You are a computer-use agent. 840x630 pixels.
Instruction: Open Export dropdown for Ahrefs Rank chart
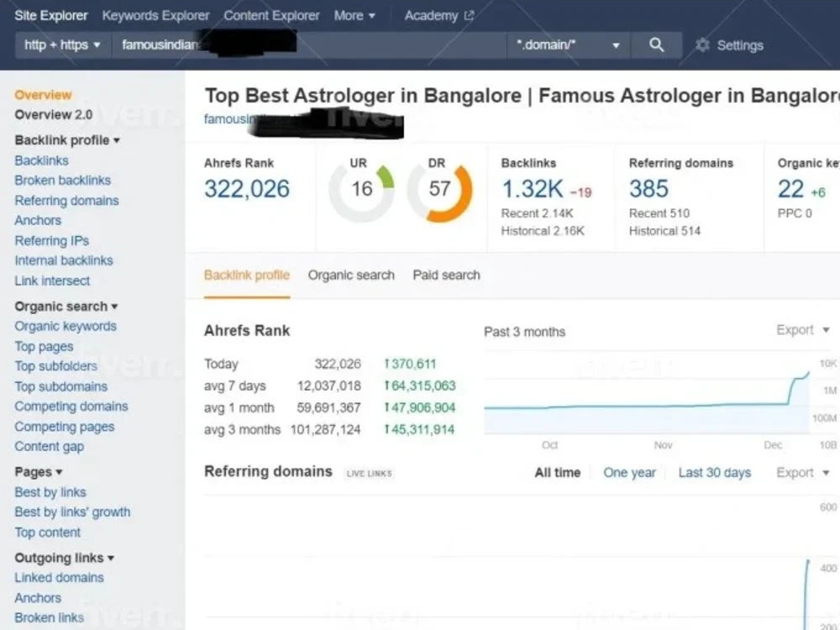[x=803, y=330]
